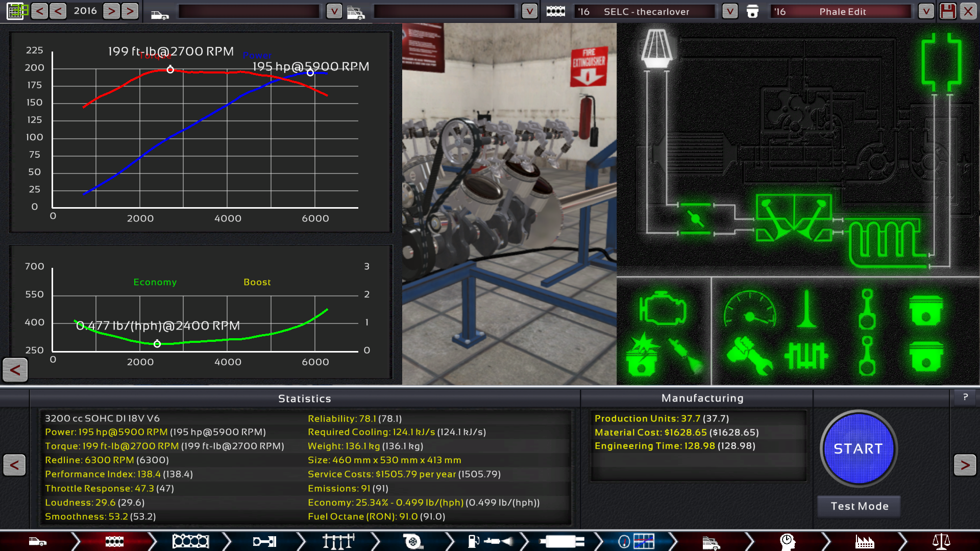The image size is (980, 551).
Task: Expand the engine family SELC dropdown
Action: point(730,11)
